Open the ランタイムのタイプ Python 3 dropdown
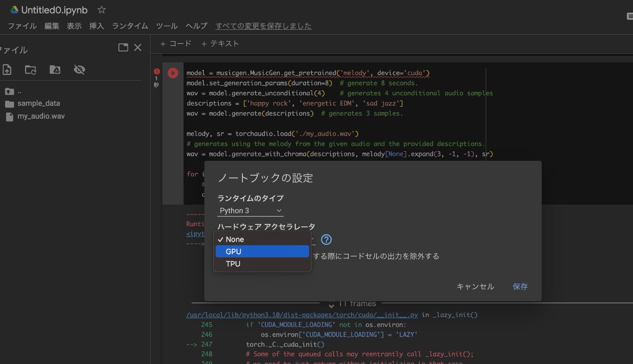The width and height of the screenshot is (633, 364). (250, 211)
